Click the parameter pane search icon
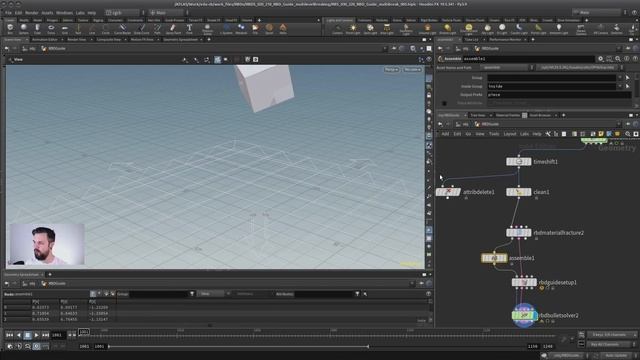The height and width of the screenshot is (360, 640). click(x=618, y=59)
